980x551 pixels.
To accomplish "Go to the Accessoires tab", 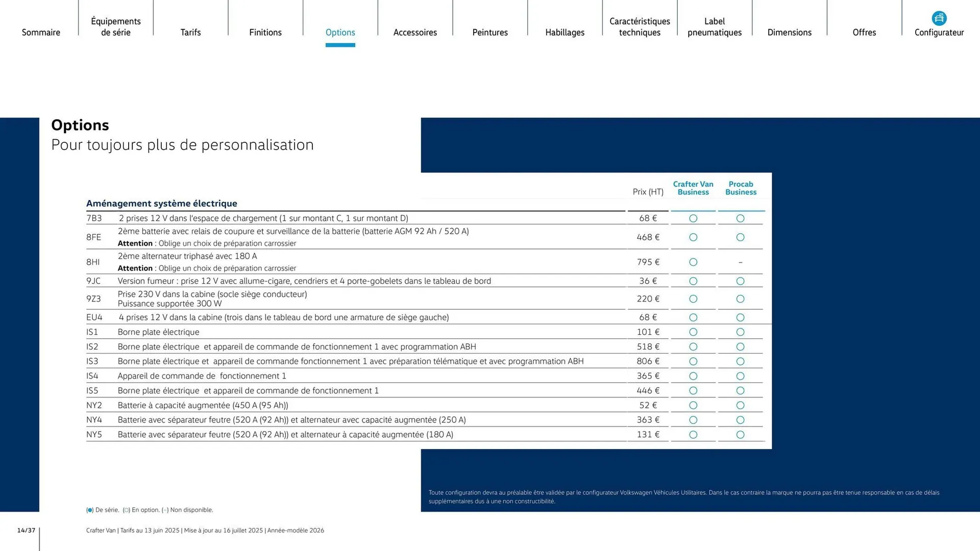I will pyautogui.click(x=415, y=32).
